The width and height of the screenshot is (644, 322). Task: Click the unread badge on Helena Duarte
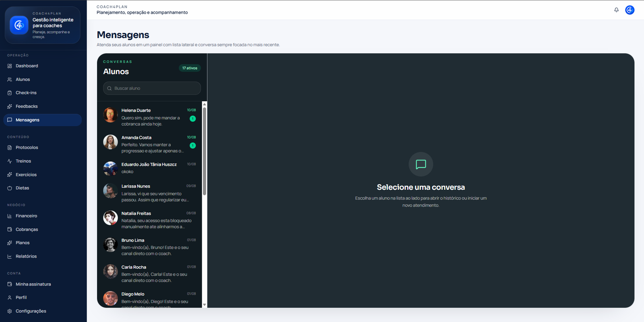pos(193,119)
